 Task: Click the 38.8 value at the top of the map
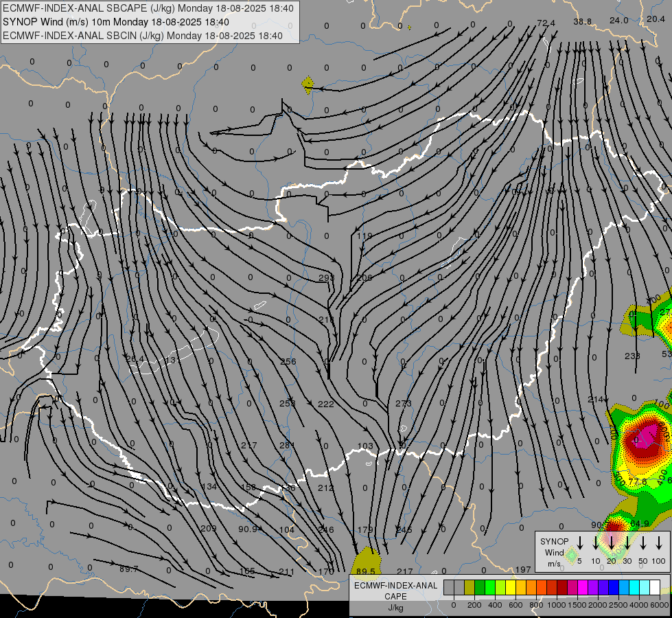(x=583, y=21)
